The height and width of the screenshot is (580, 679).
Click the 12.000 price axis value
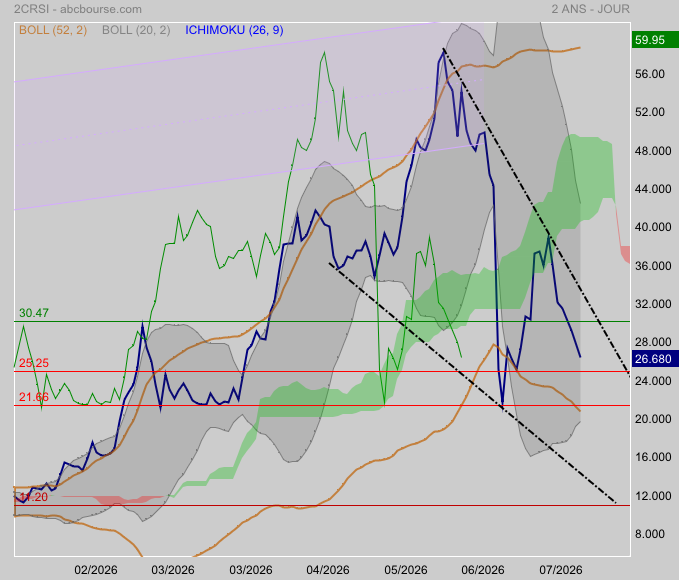point(653,496)
